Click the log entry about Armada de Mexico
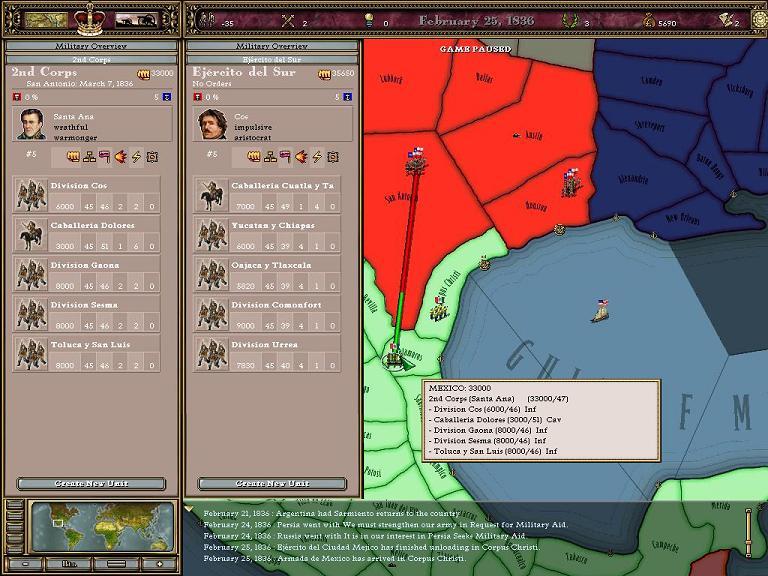This screenshot has height=576, width=768. pos(336,558)
